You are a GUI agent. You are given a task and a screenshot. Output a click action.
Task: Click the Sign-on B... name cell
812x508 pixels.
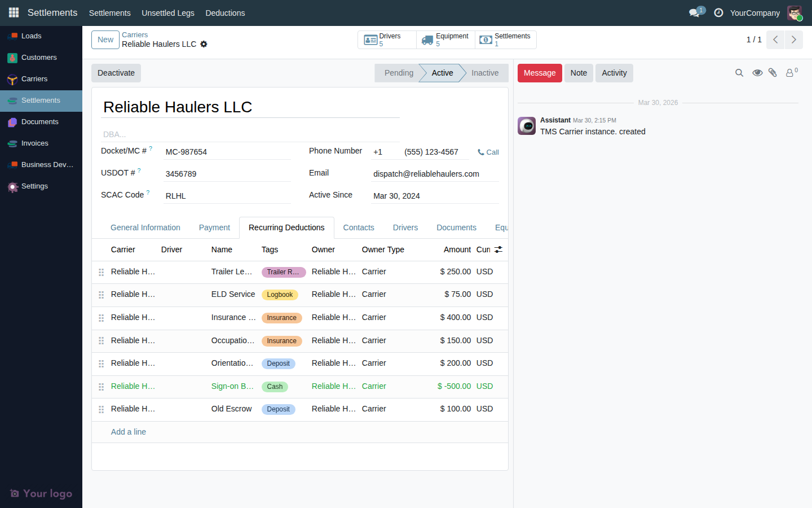point(232,387)
